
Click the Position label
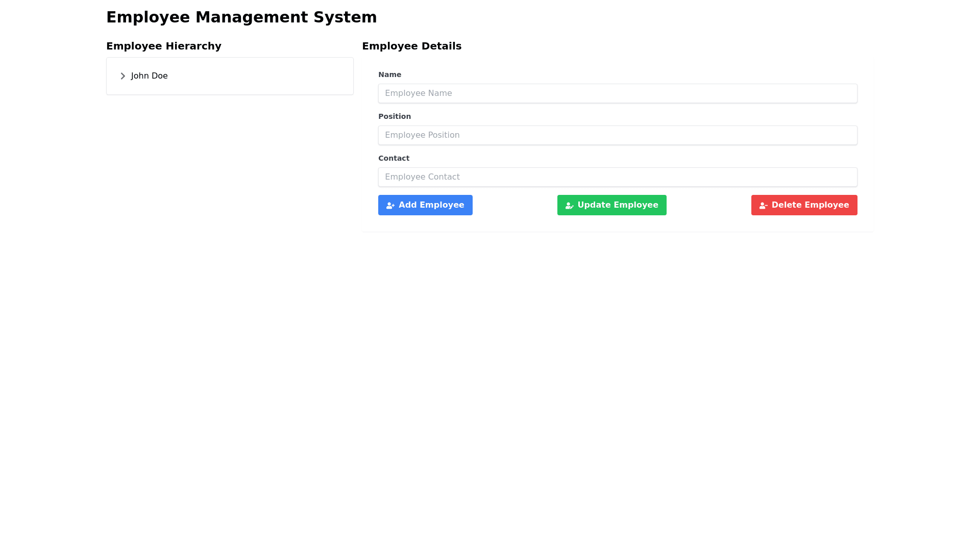(x=395, y=116)
